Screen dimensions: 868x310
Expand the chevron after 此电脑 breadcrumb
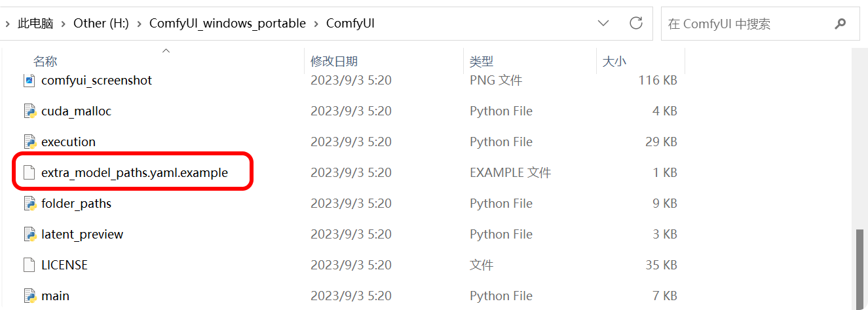pos(64,24)
